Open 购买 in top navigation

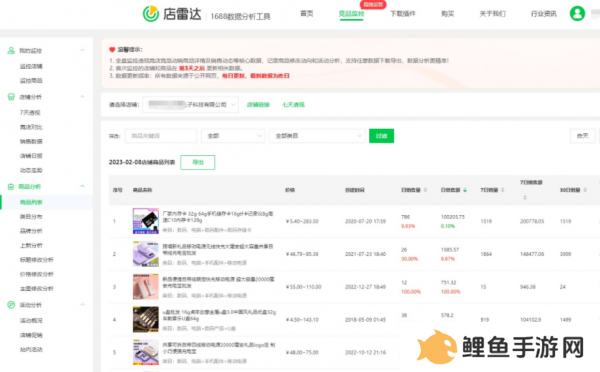(447, 14)
